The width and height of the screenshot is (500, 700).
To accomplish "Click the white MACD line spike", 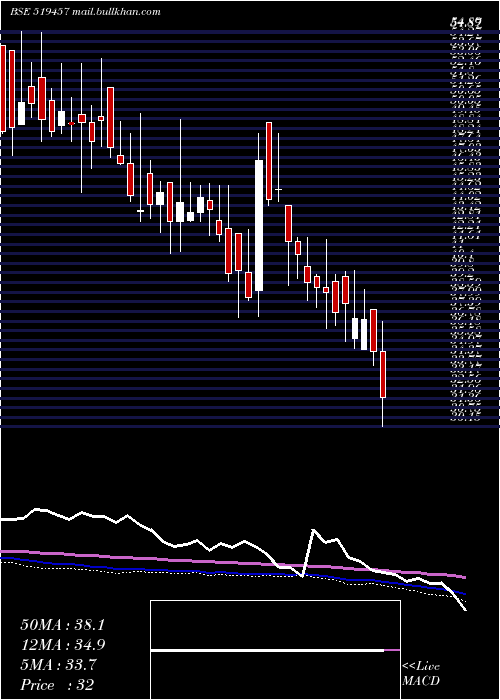I will pos(313,530).
